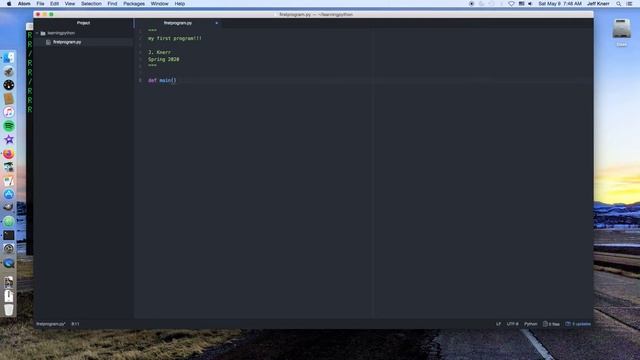The width and height of the screenshot is (640, 360).
Task: Open Firefox from the Dock
Action: pyautogui.click(x=9, y=153)
